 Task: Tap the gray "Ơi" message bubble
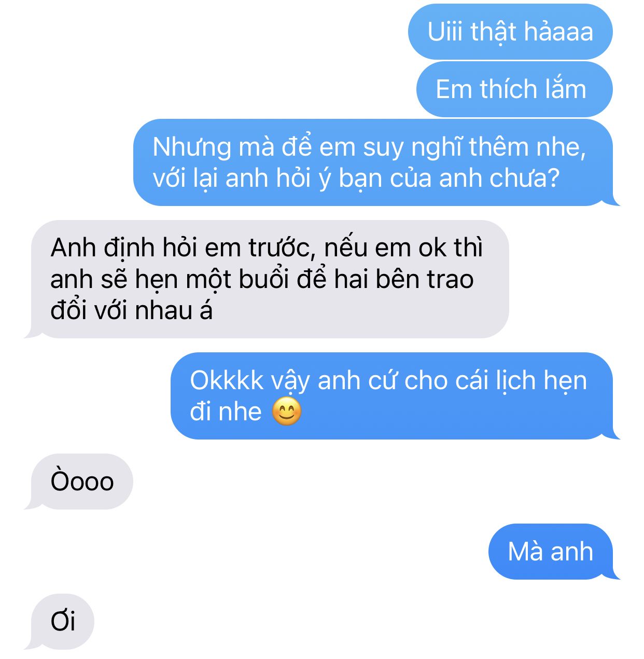coord(59,622)
